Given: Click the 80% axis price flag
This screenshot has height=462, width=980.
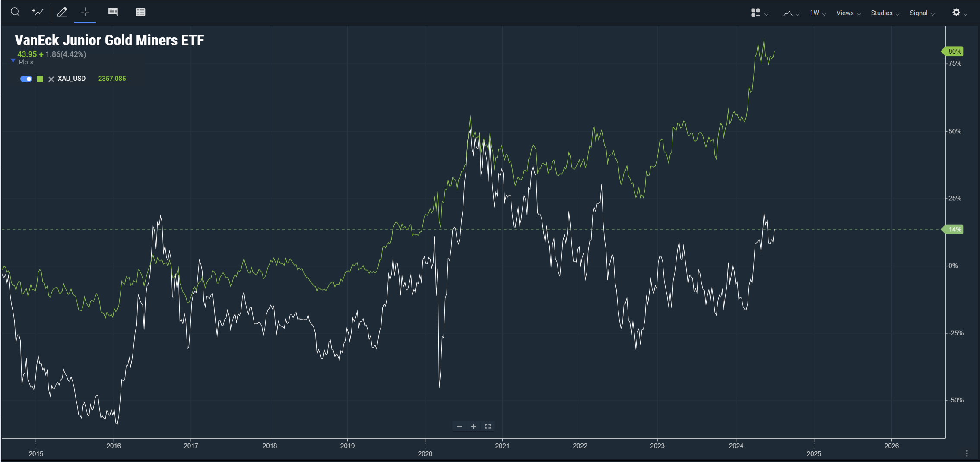Looking at the screenshot, I should click(952, 51).
